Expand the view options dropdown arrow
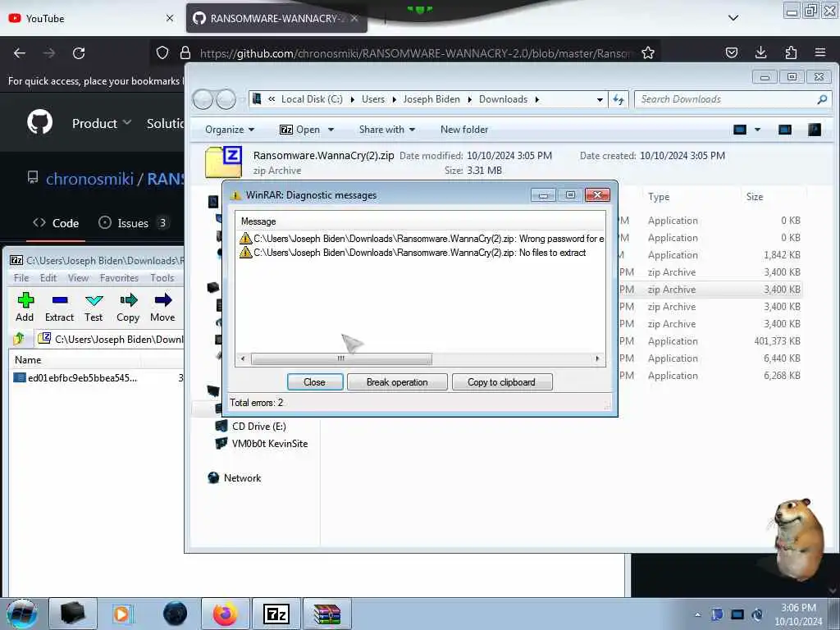840x630 pixels. click(x=757, y=130)
